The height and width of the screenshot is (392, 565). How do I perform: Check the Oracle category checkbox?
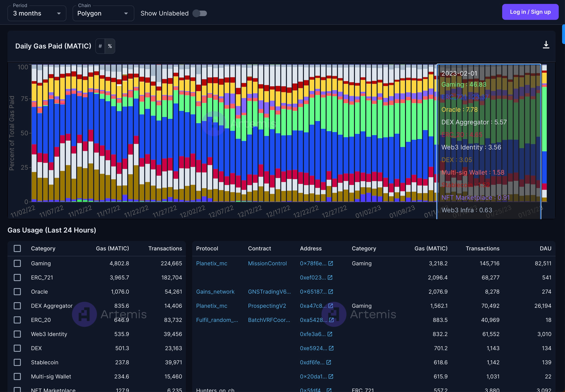17,291
